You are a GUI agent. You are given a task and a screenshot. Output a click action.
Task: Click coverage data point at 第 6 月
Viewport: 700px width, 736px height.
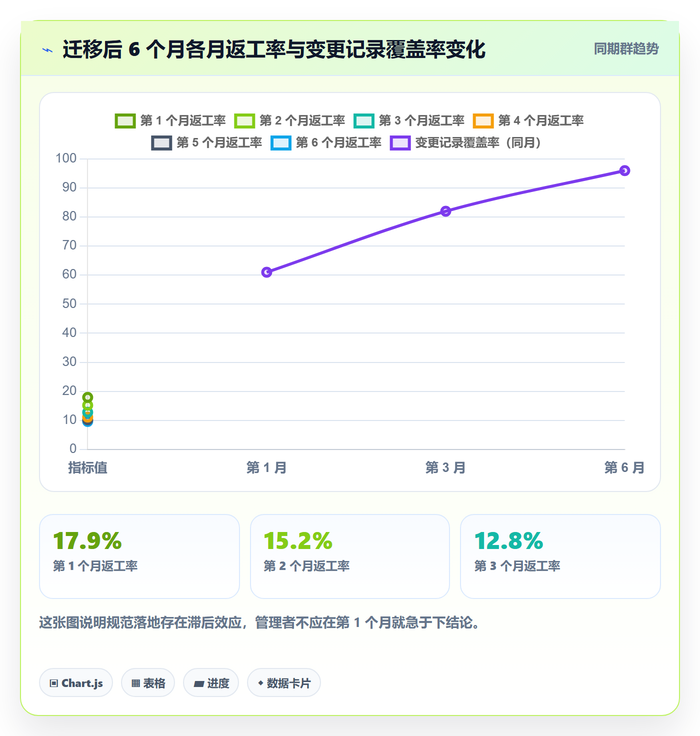coord(624,170)
